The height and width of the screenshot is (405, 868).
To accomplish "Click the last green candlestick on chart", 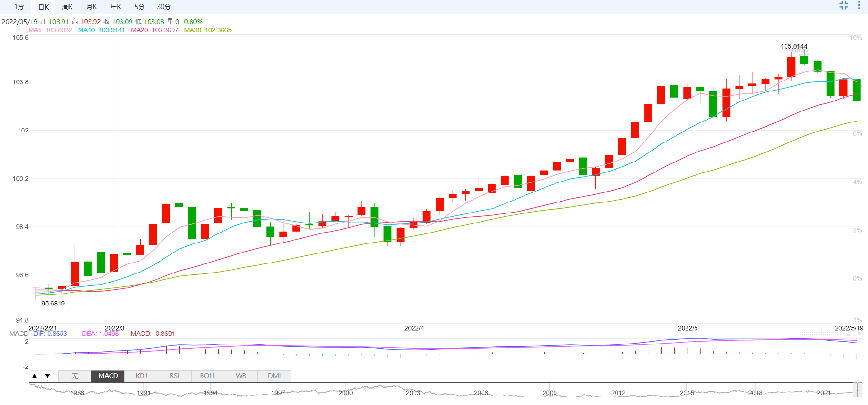I will pyautogui.click(x=857, y=90).
